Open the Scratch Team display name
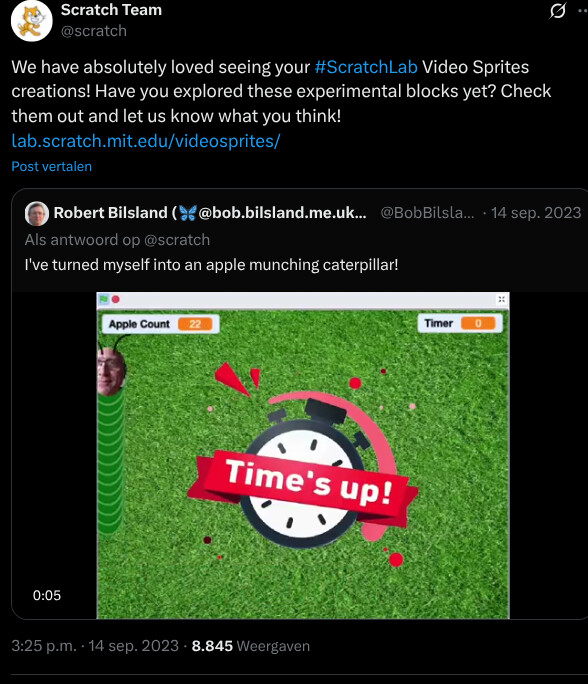Viewport: 588px width, 684px height. click(111, 10)
